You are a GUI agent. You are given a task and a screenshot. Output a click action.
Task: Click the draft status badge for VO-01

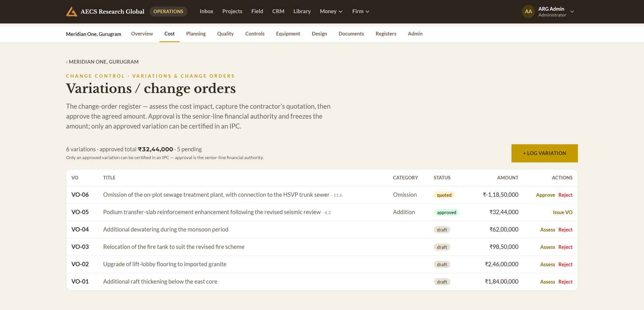point(442,282)
